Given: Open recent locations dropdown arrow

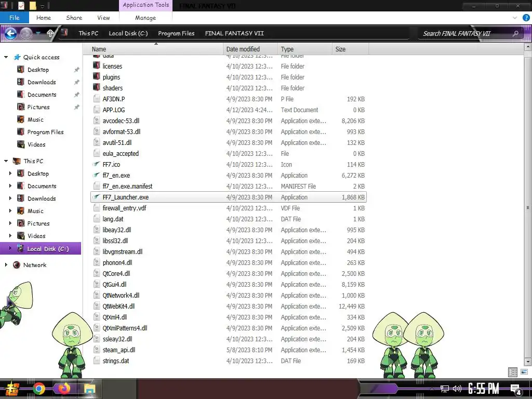Looking at the screenshot, I should point(38,33).
